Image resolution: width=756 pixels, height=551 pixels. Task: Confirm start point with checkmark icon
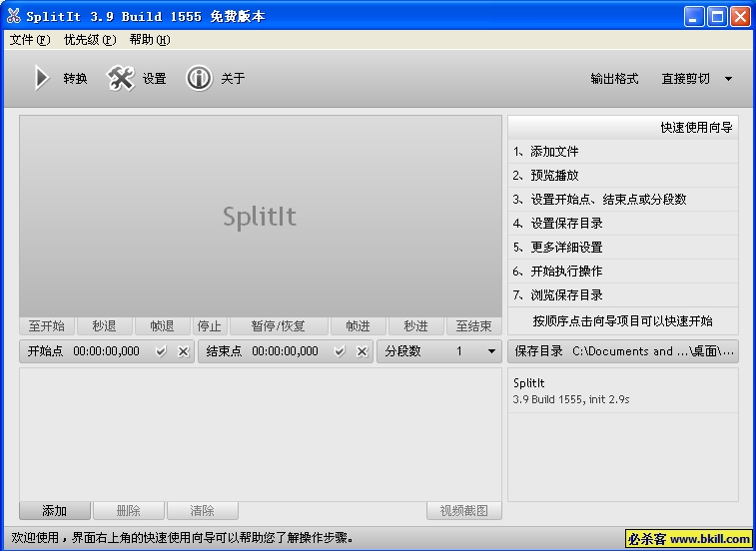(x=161, y=351)
